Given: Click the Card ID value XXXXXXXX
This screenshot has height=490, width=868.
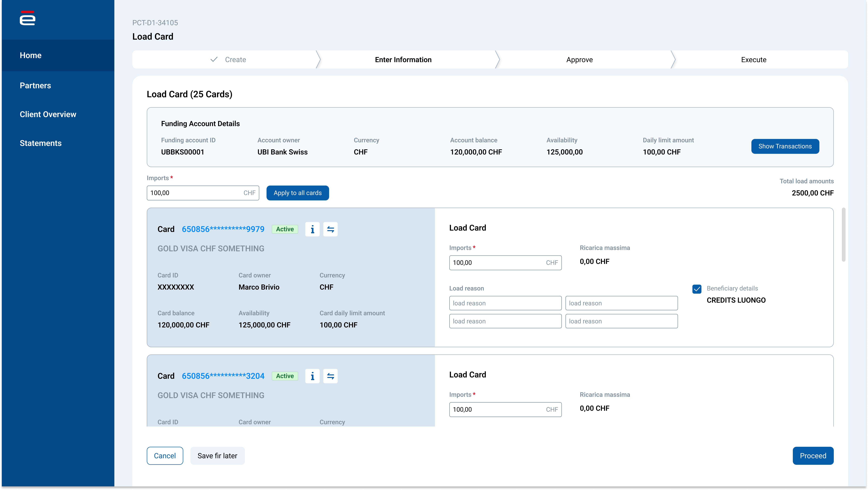Looking at the screenshot, I should (x=176, y=287).
